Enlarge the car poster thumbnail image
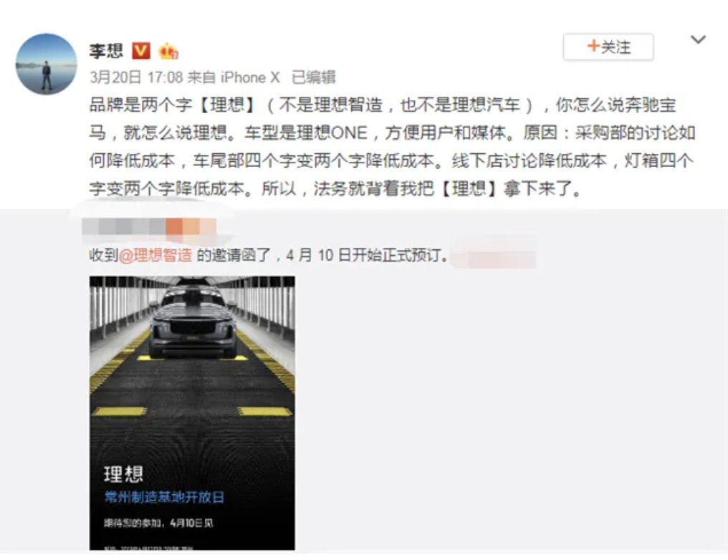This screenshot has width=728, height=560. point(192,413)
